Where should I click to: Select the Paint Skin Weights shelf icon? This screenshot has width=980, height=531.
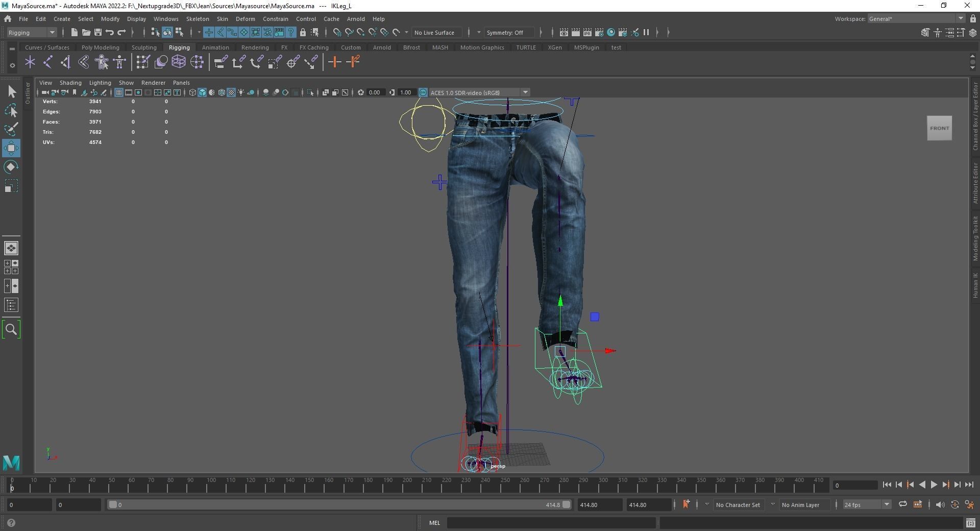point(142,62)
